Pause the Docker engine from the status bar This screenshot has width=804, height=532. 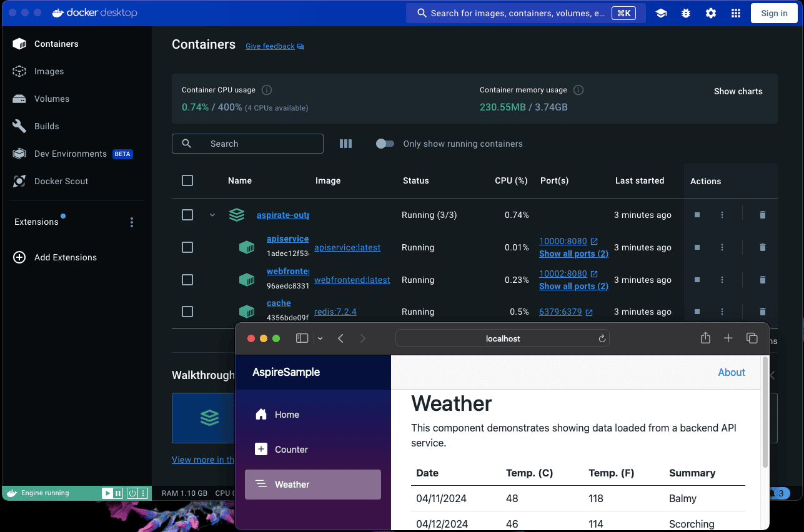pyautogui.click(x=117, y=493)
